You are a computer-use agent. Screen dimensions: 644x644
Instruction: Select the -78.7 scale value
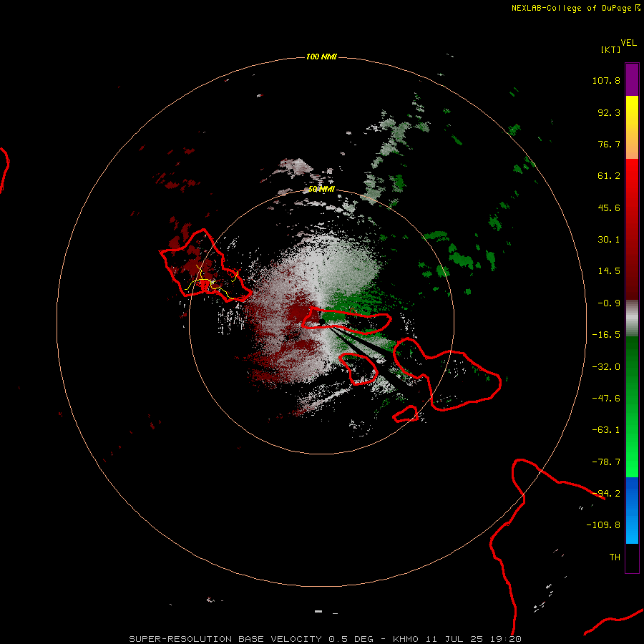pyautogui.click(x=606, y=462)
